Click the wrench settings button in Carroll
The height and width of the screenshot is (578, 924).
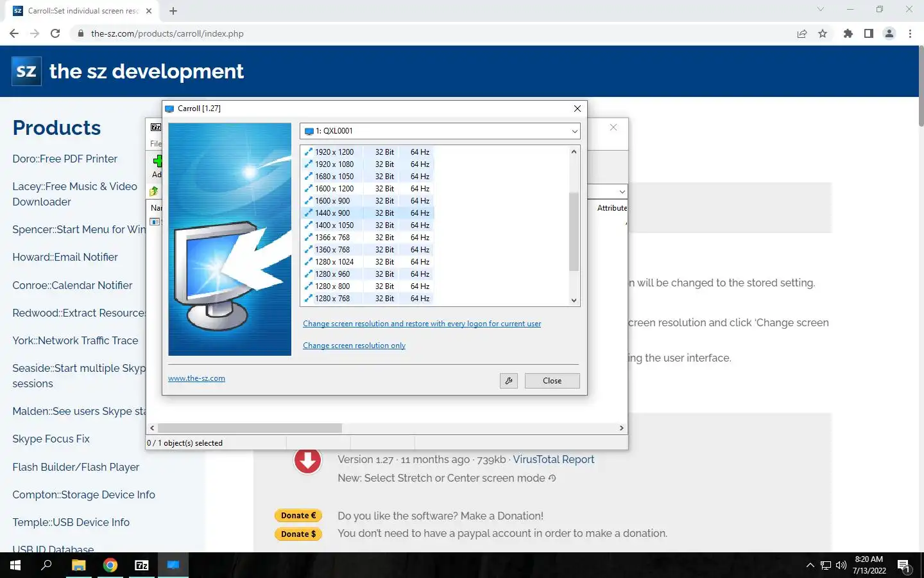(x=509, y=381)
